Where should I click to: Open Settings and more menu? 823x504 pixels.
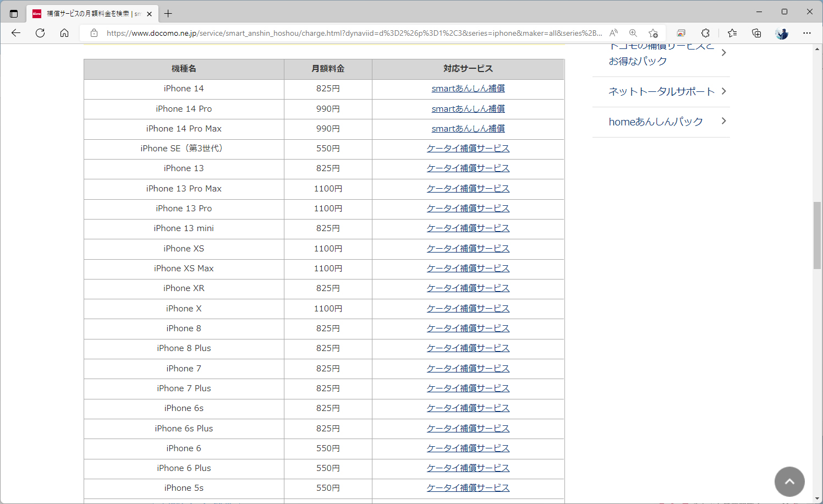coord(807,33)
